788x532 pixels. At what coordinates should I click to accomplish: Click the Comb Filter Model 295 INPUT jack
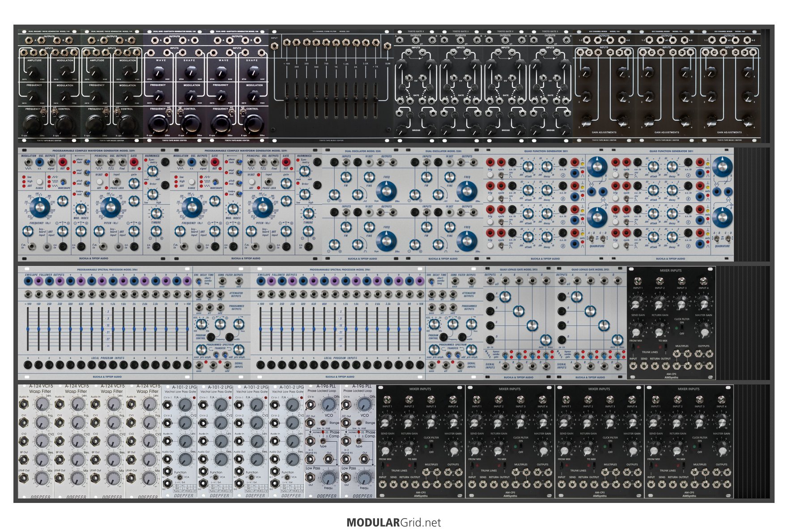click(274, 46)
